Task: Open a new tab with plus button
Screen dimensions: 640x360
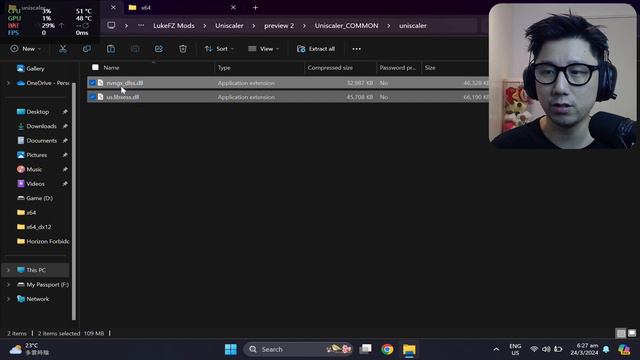Action: coord(255,7)
